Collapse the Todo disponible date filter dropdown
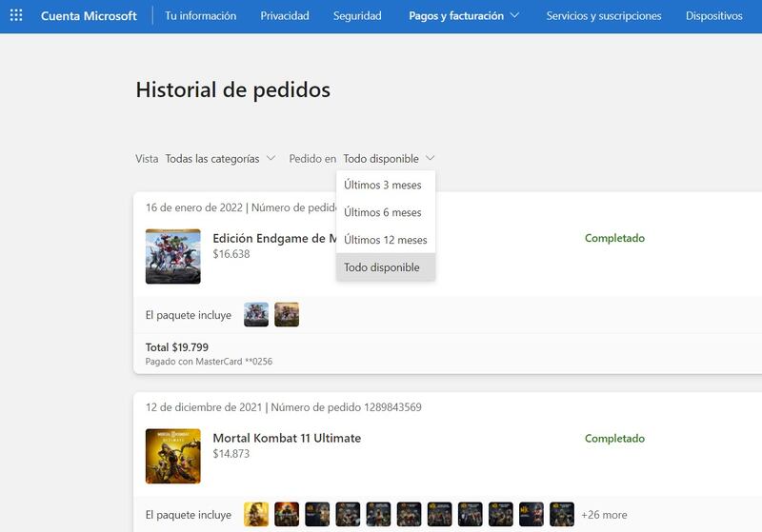Image resolution: width=762 pixels, height=532 pixels. point(389,159)
